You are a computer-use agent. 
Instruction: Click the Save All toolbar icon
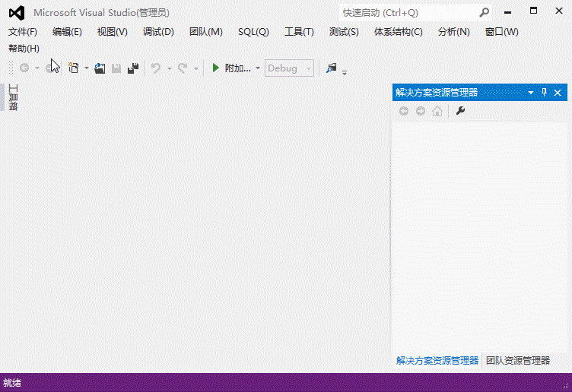pos(133,68)
